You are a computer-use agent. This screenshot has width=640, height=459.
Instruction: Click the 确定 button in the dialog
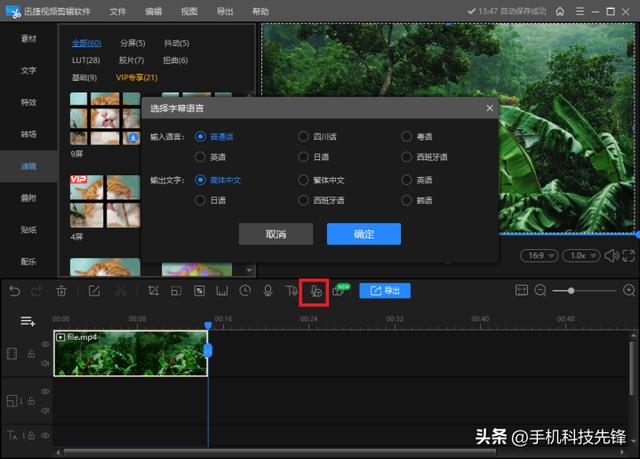tap(363, 234)
